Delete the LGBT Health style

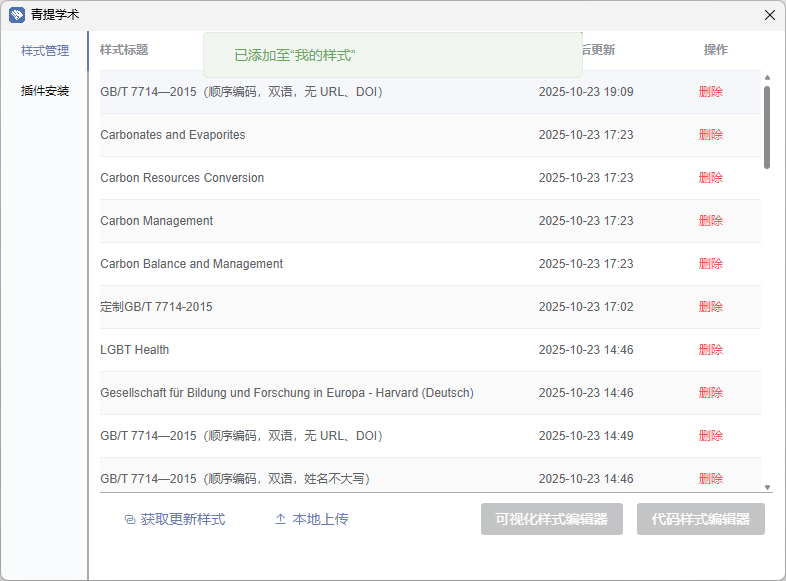pos(710,350)
